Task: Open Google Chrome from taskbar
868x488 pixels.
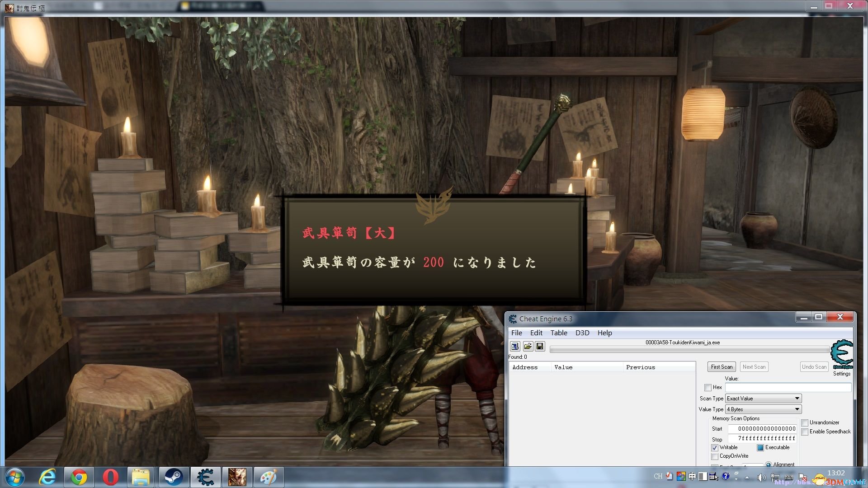Action: point(79,477)
